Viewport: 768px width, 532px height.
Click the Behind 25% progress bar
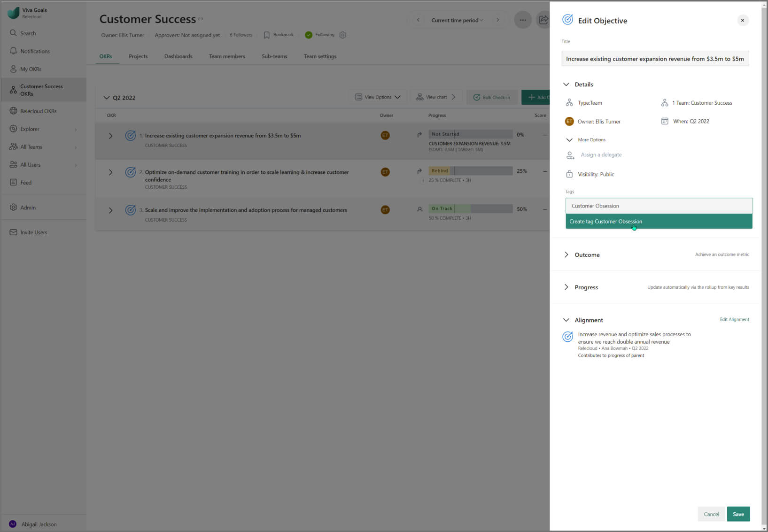(471, 171)
